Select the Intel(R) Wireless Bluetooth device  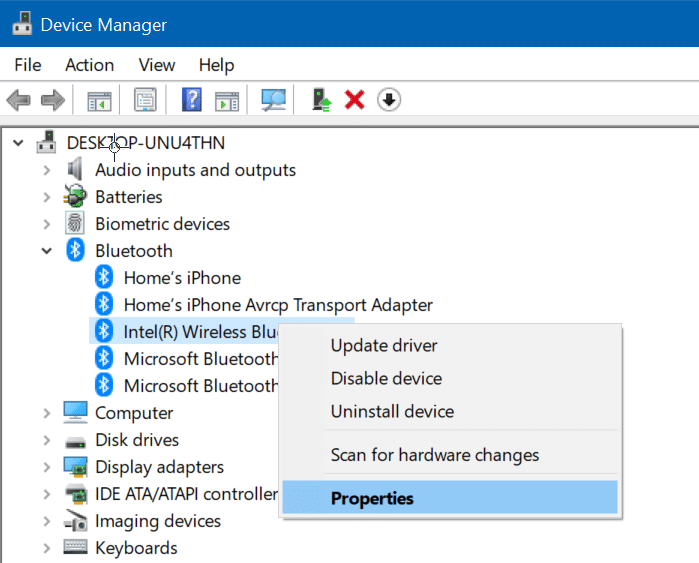201,332
